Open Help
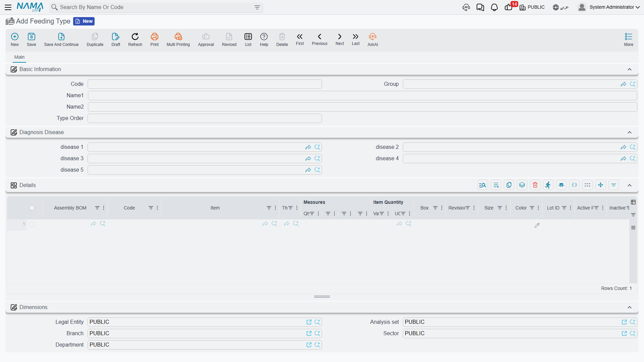The image size is (644, 362). coord(264,40)
